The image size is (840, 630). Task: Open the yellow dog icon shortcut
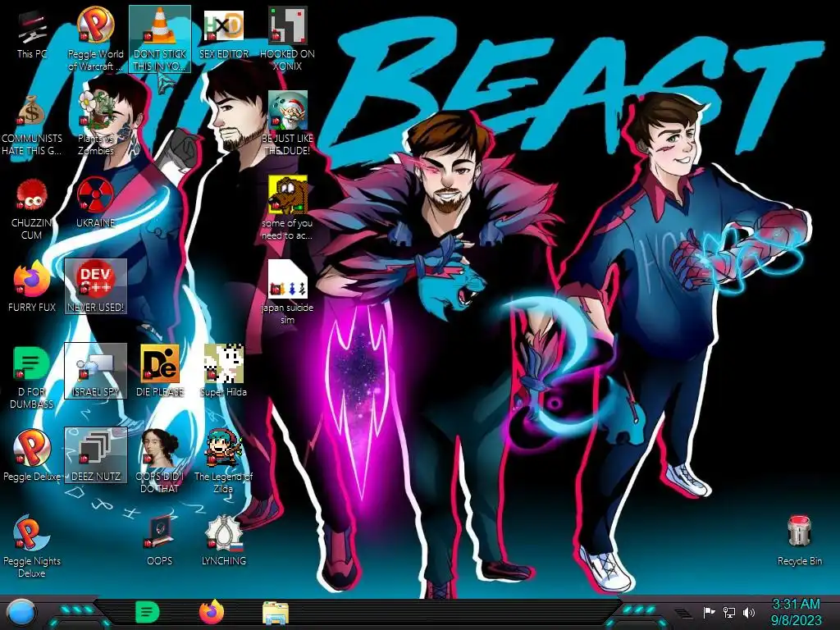pyautogui.click(x=287, y=208)
